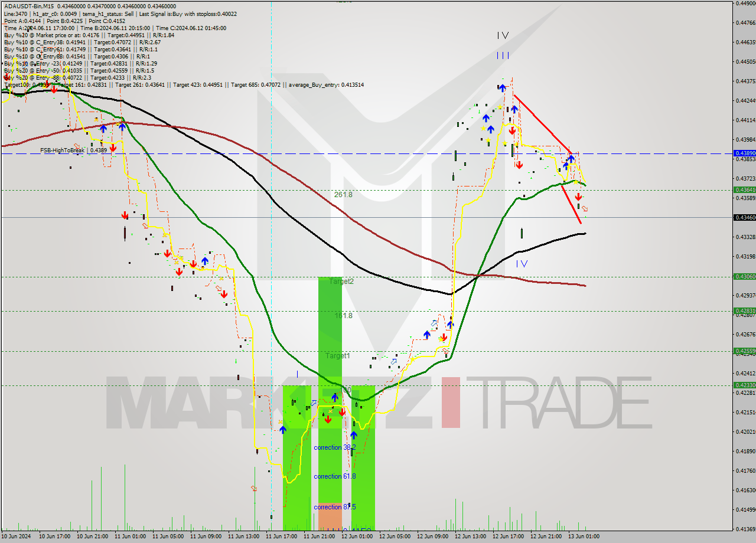Select the 12 Jun 21:00 time label
The width and height of the screenshot is (756, 543).
(547, 537)
